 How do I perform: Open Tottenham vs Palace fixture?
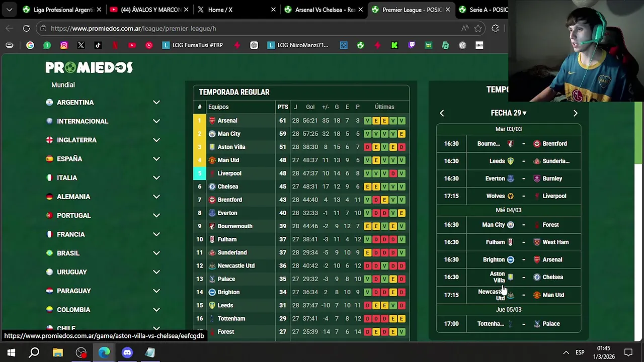(x=509, y=324)
